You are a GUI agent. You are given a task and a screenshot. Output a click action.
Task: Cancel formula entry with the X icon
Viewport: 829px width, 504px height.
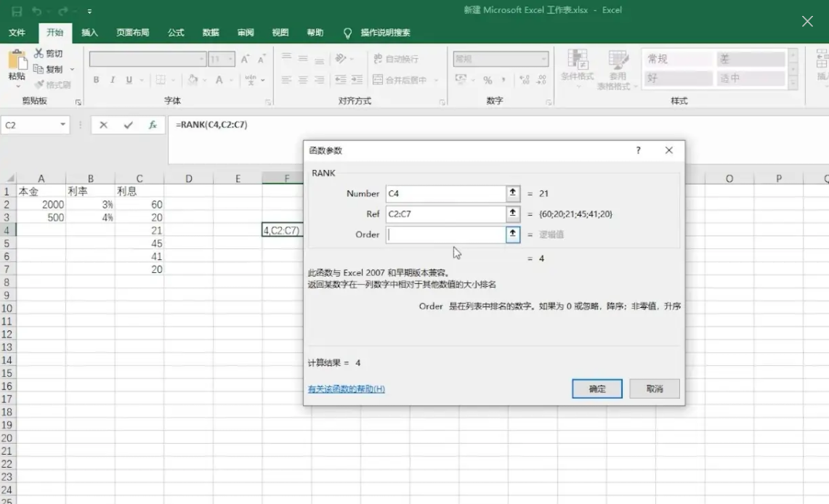[104, 125]
